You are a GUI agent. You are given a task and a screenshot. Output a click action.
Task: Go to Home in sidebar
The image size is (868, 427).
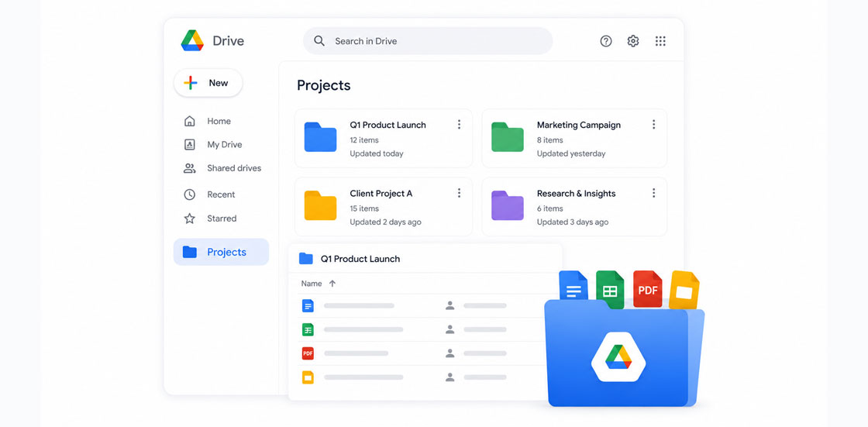click(x=219, y=122)
